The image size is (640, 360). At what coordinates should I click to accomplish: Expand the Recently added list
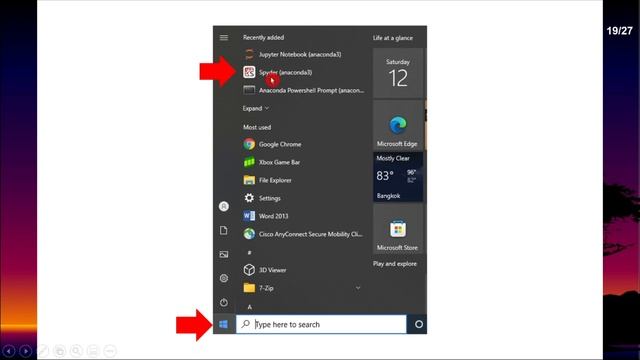(x=256, y=108)
